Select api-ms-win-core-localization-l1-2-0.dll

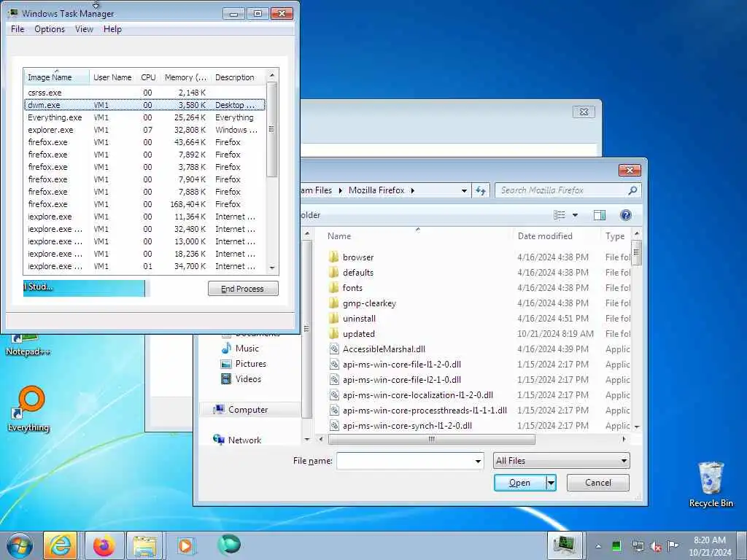[x=418, y=394]
